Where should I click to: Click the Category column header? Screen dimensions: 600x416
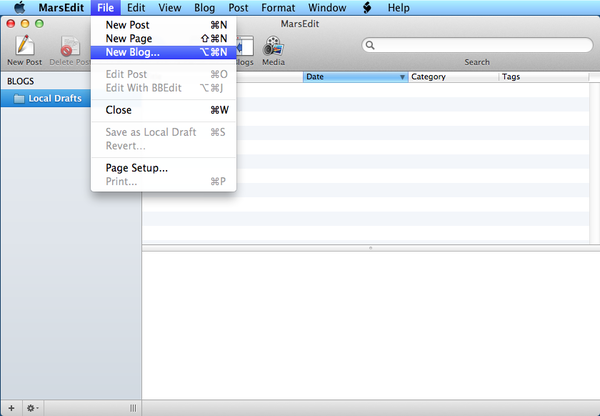click(454, 77)
